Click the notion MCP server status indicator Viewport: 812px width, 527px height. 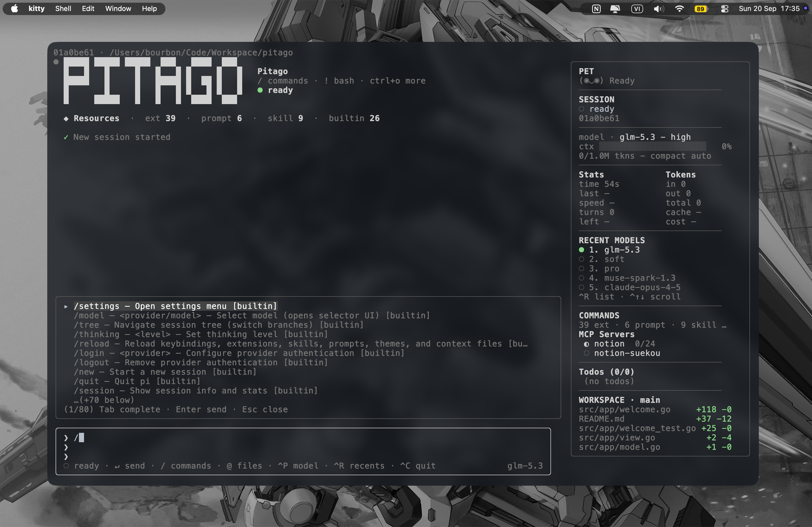(586, 344)
